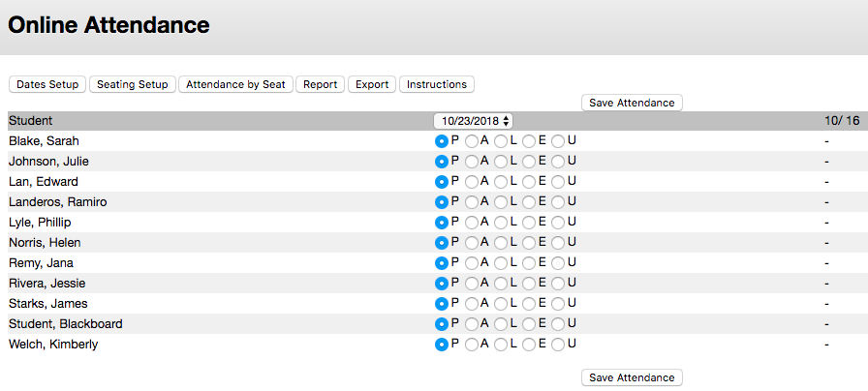Open the Dates Setup page
Screen dimensions: 868x391
[x=47, y=84]
